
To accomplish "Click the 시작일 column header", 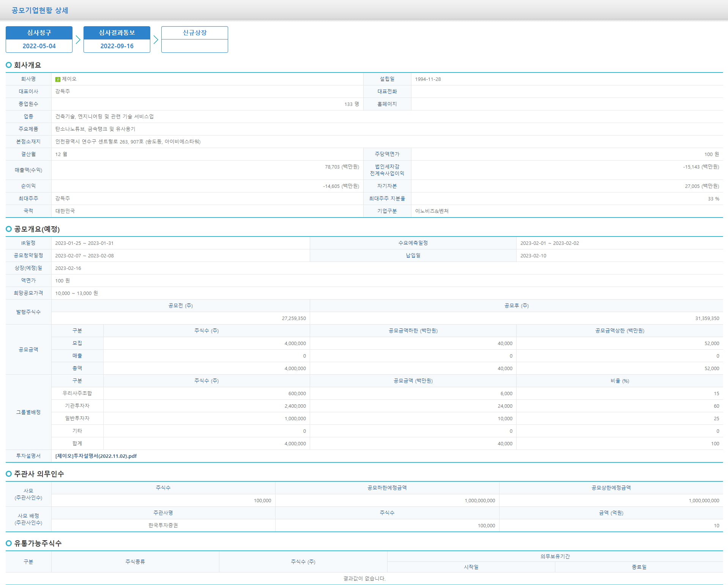I will [471, 567].
